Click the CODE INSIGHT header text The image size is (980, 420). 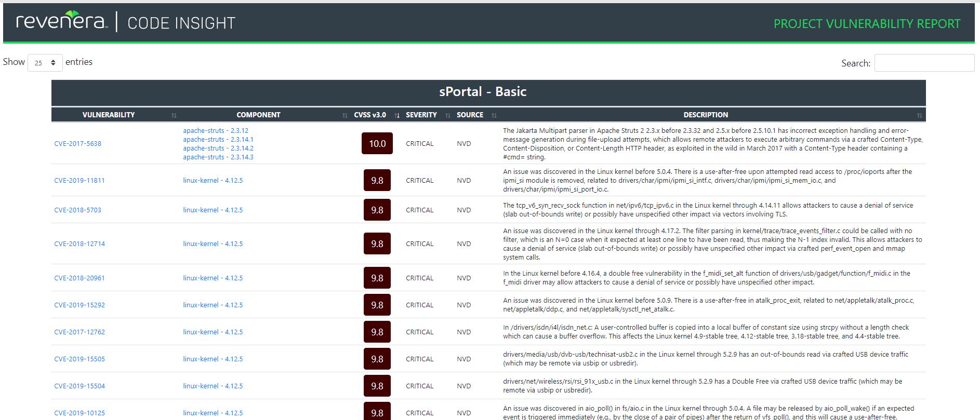click(x=181, y=23)
